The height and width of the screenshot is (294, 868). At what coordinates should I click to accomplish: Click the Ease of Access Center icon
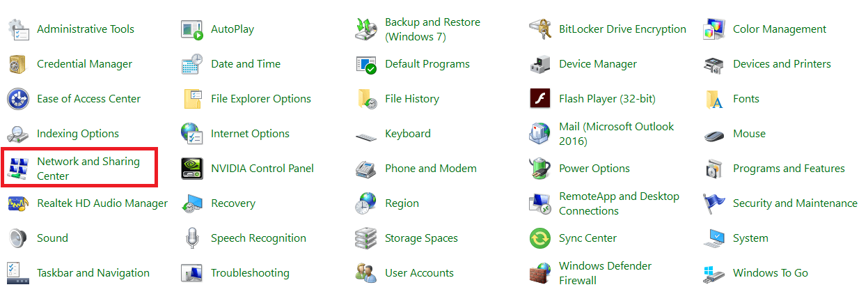point(18,99)
